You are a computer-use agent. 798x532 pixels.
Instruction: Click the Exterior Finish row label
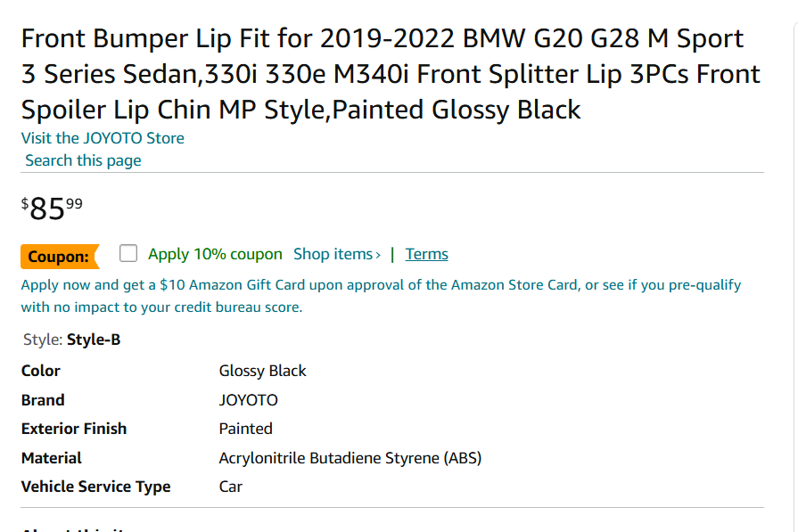point(74,429)
